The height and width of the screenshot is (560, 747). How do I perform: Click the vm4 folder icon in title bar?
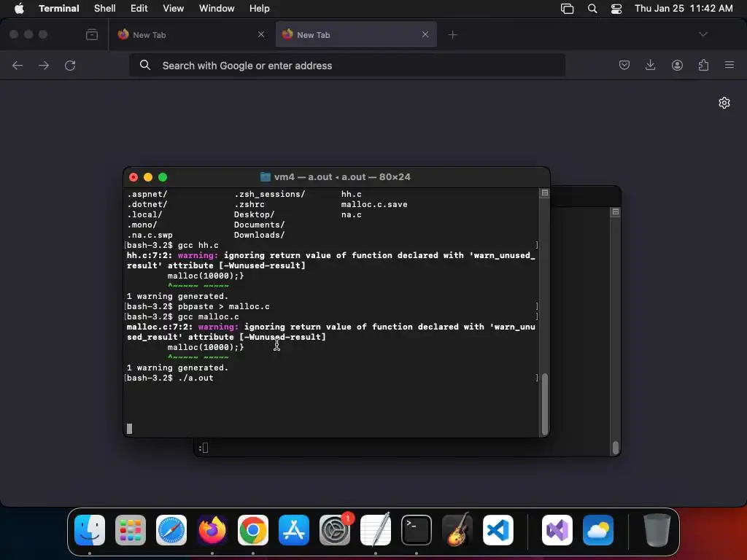266,177
